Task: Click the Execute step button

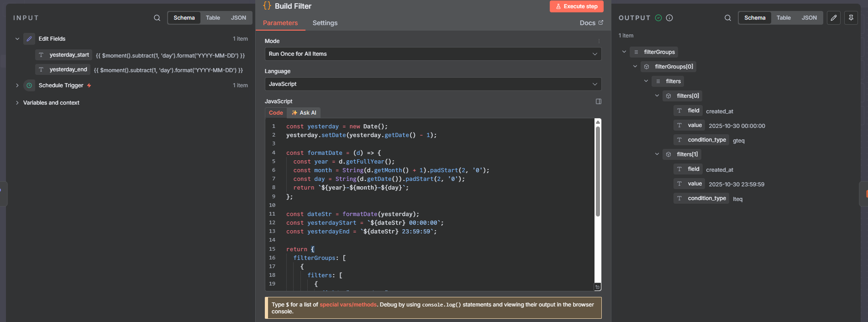Action: (576, 6)
